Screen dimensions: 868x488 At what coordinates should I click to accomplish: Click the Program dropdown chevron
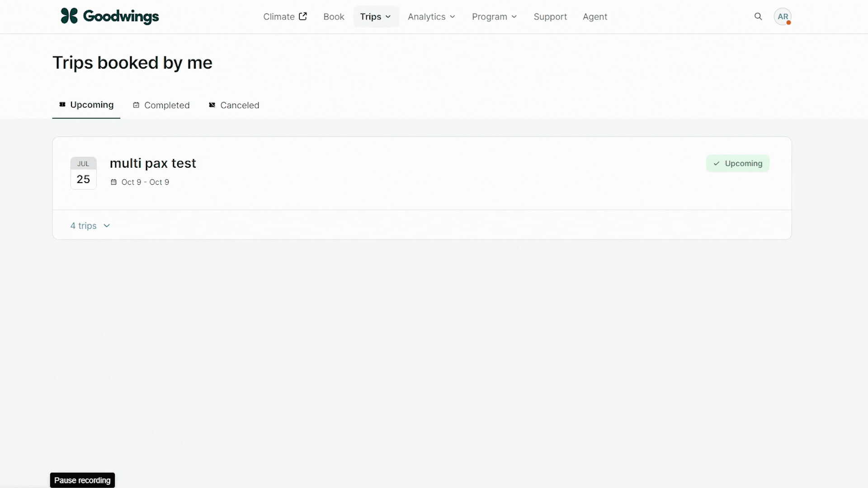(x=514, y=16)
